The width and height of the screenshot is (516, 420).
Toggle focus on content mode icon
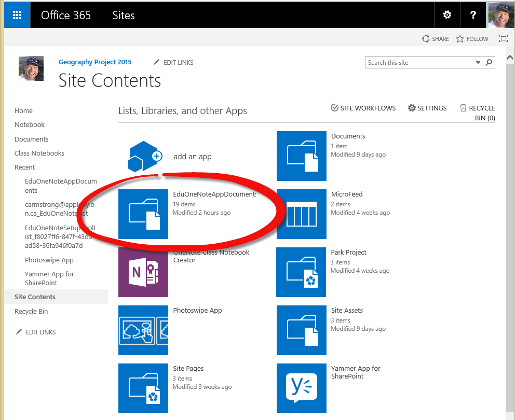[x=503, y=39]
